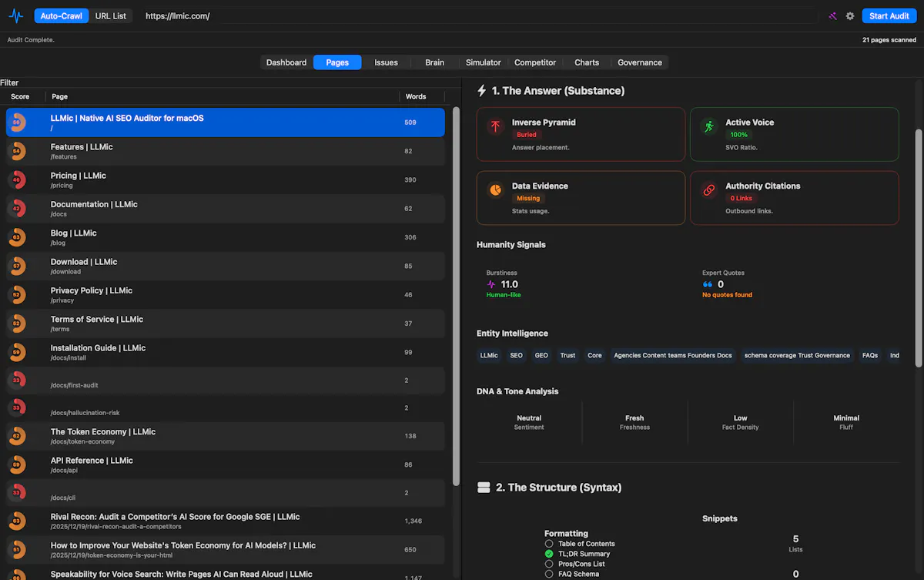Switch crawl mode to URL List
Screen dimensions: 924x580
tap(111, 16)
